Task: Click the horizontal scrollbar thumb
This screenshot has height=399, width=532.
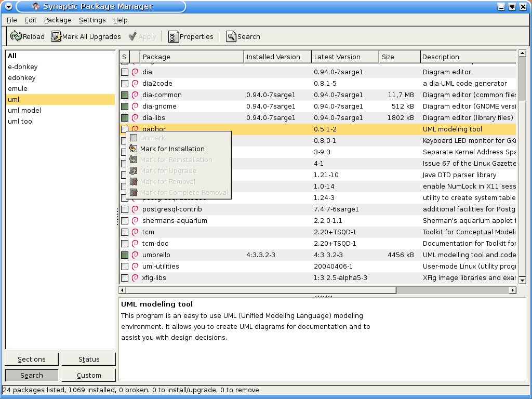Action: point(261,290)
